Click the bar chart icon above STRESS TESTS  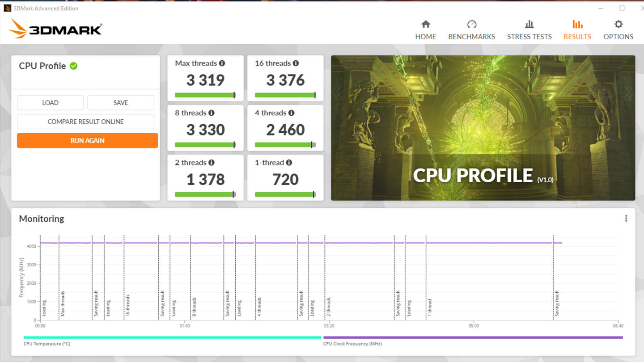pos(529,24)
